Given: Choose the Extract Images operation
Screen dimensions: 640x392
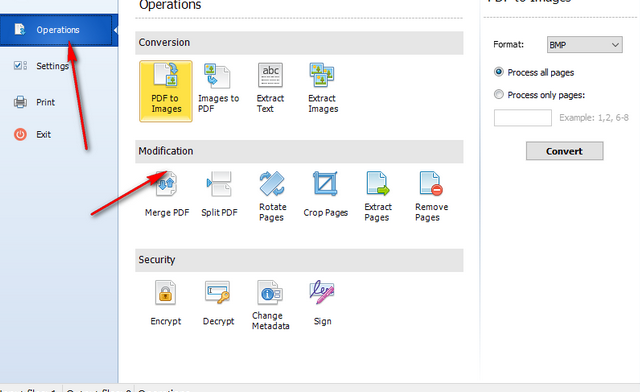Looking at the screenshot, I should pos(322,88).
